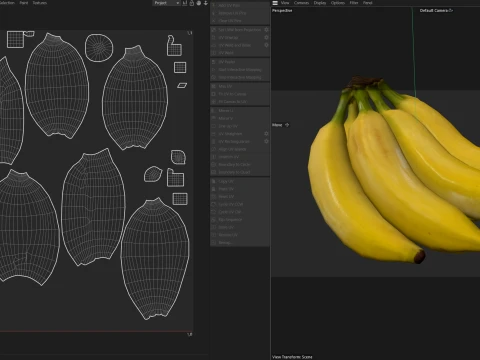Screen dimensions: 480x360
Task: Click the View Transform Scene status text
Action: coord(292,357)
